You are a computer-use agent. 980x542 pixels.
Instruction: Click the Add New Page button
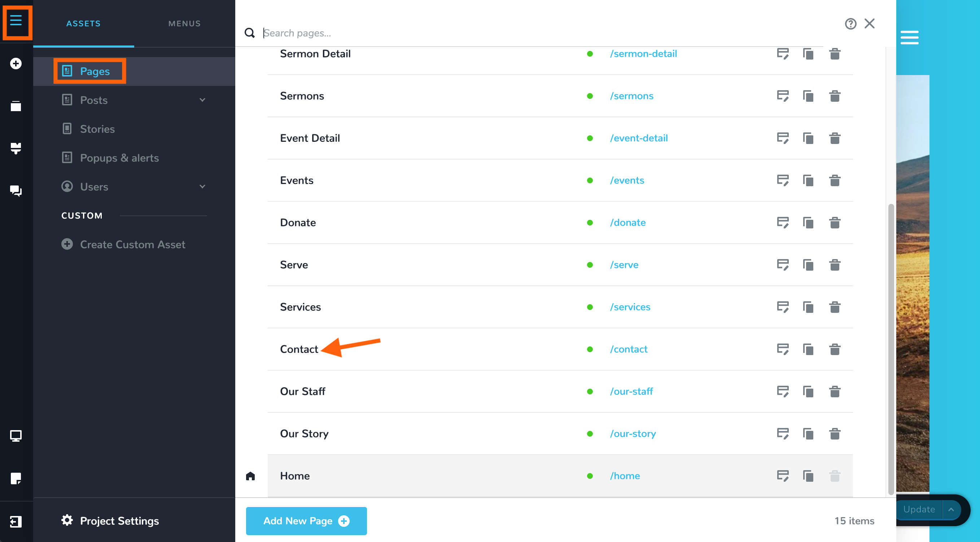(x=306, y=521)
